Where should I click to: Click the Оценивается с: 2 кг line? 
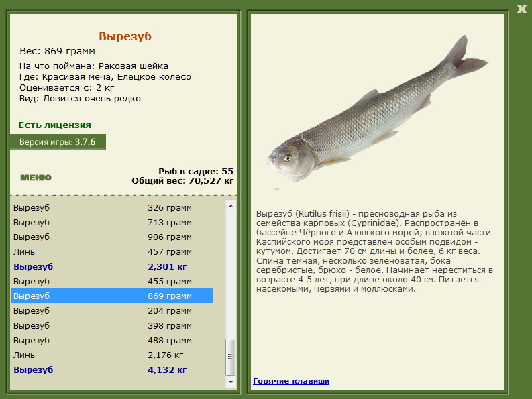pos(66,88)
